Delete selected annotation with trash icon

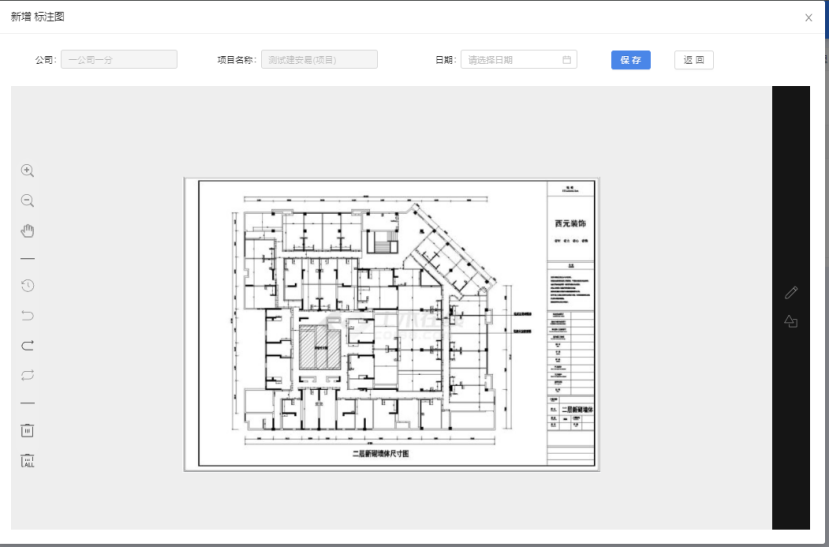28,430
